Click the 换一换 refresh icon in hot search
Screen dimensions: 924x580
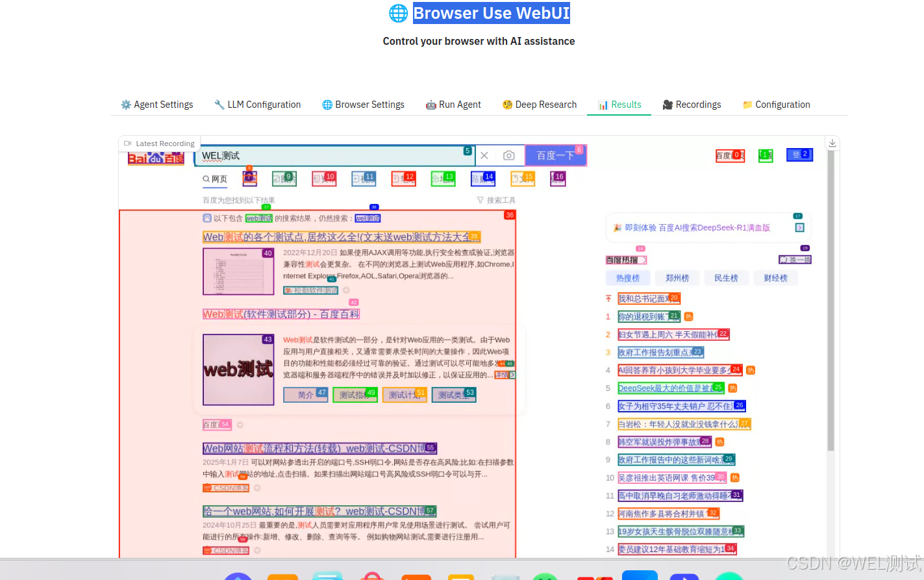784,260
